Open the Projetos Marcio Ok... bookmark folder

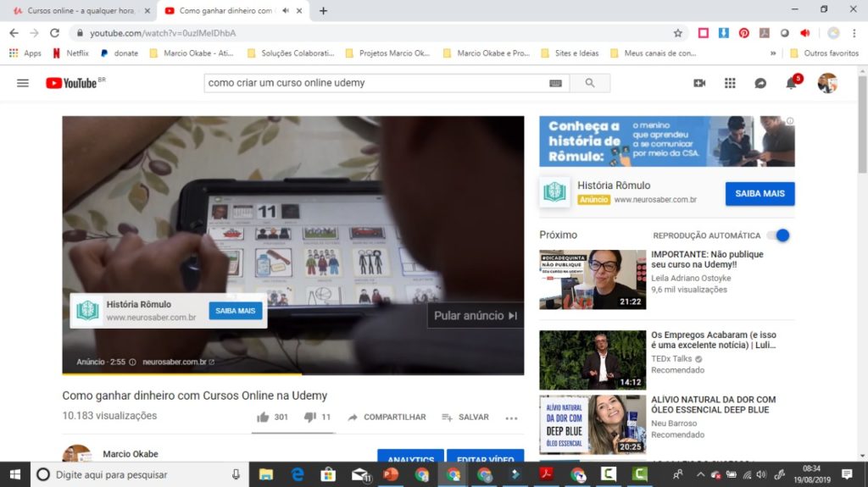[387, 53]
